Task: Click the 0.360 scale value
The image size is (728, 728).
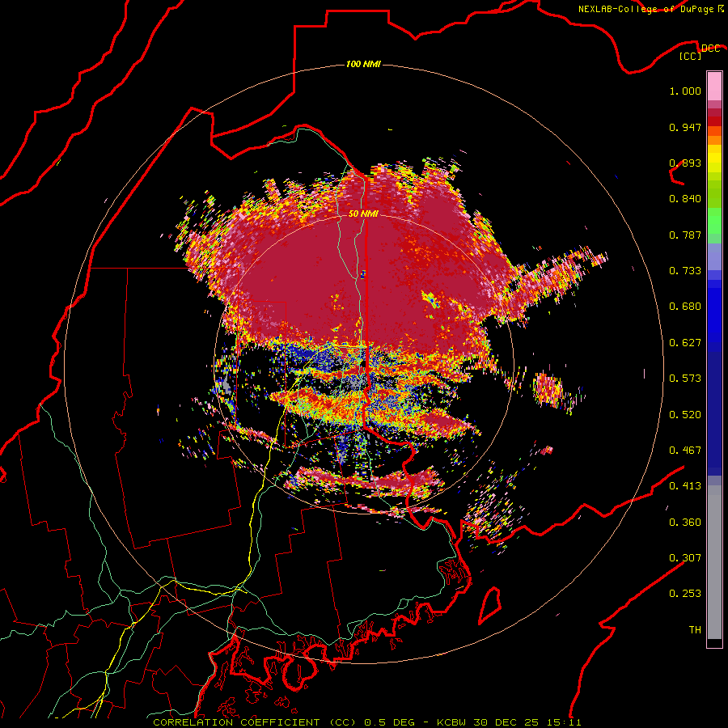Action: pos(685,523)
